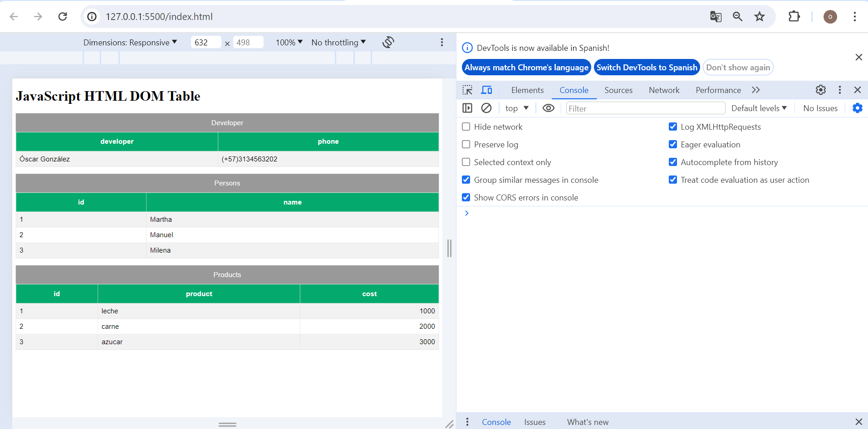Enable Selected context only checkbox
Screen dimensions: 868x429
point(466,162)
